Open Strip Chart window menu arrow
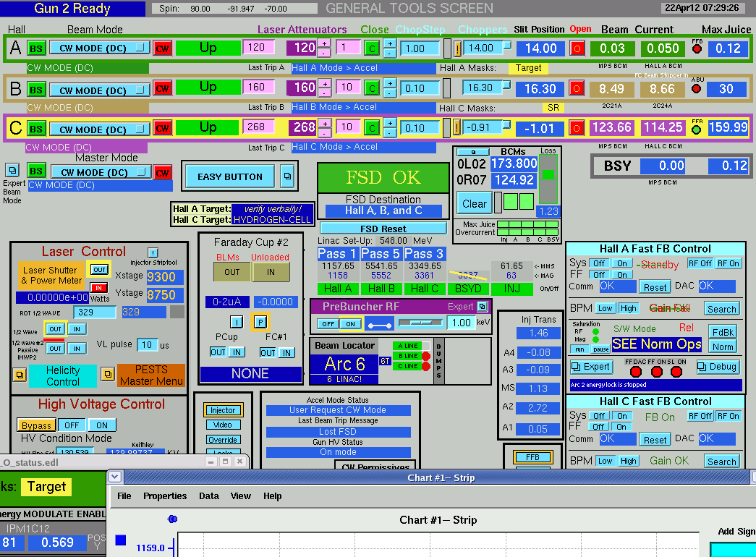Image resolution: width=756 pixels, height=557 pixels. [114, 477]
